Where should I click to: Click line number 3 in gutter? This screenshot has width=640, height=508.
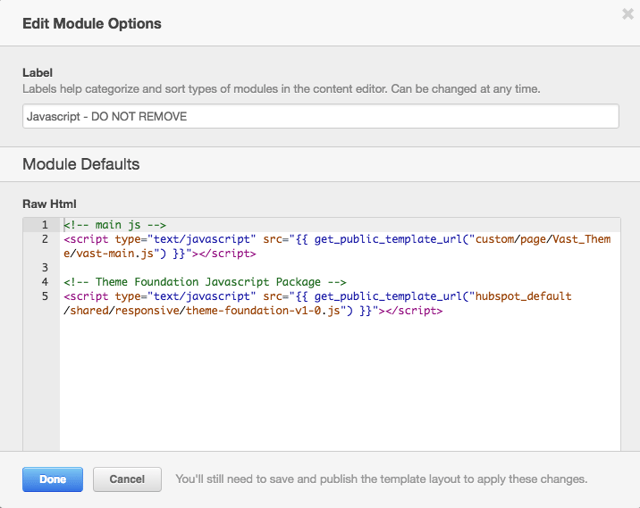click(44, 268)
